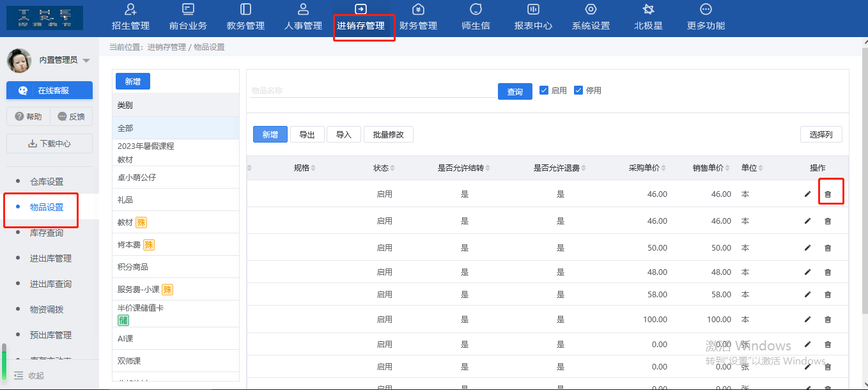Open the 招生管理 module
This screenshot has height=390, width=868.
(130, 18)
